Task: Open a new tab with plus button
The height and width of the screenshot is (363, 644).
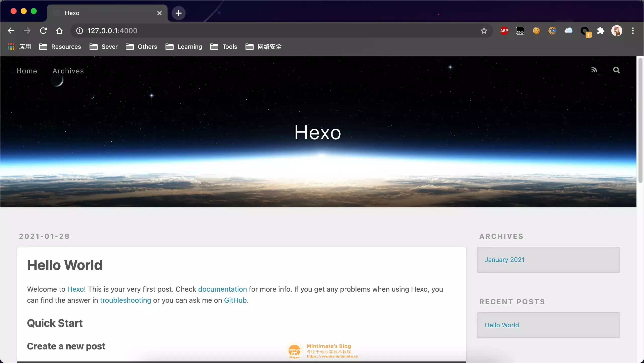Action: 179,13
